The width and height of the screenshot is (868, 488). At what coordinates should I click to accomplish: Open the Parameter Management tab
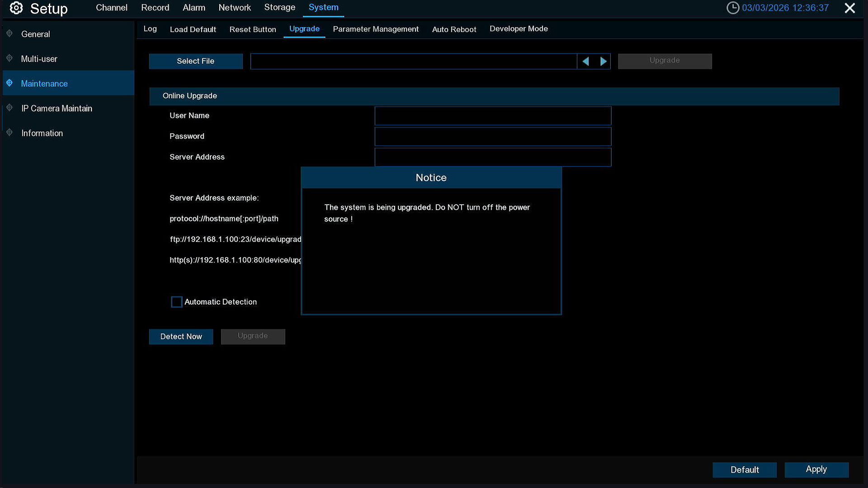375,29
